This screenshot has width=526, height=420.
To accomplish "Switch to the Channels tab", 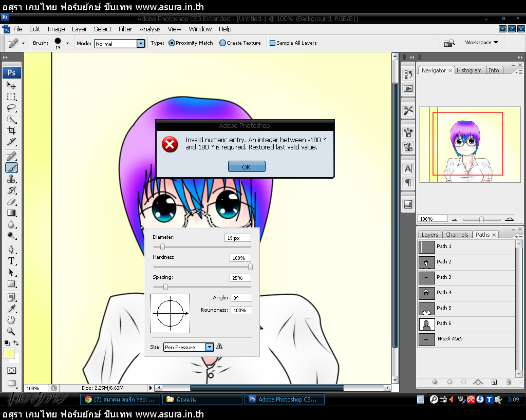I will [x=457, y=235].
